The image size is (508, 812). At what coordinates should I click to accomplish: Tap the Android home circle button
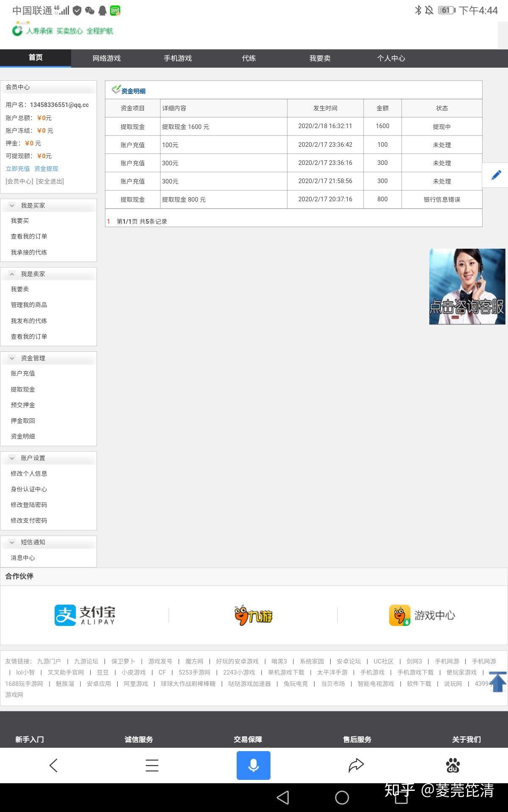[342, 798]
